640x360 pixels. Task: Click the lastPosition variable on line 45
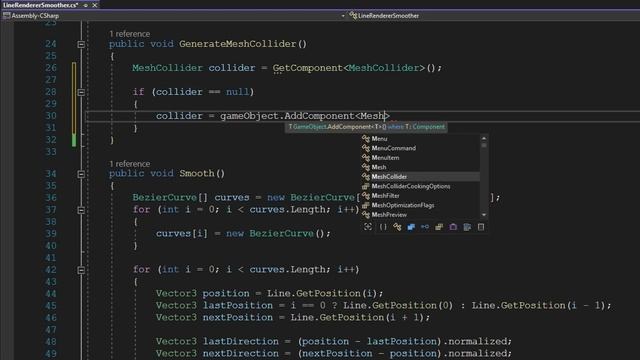pyautogui.click(x=238, y=305)
